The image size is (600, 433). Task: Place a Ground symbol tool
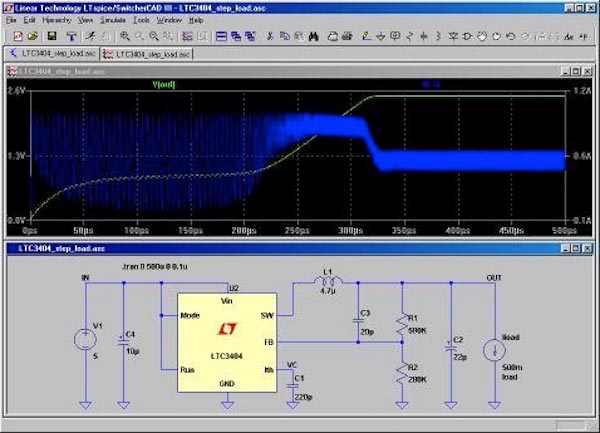pyautogui.click(x=380, y=36)
